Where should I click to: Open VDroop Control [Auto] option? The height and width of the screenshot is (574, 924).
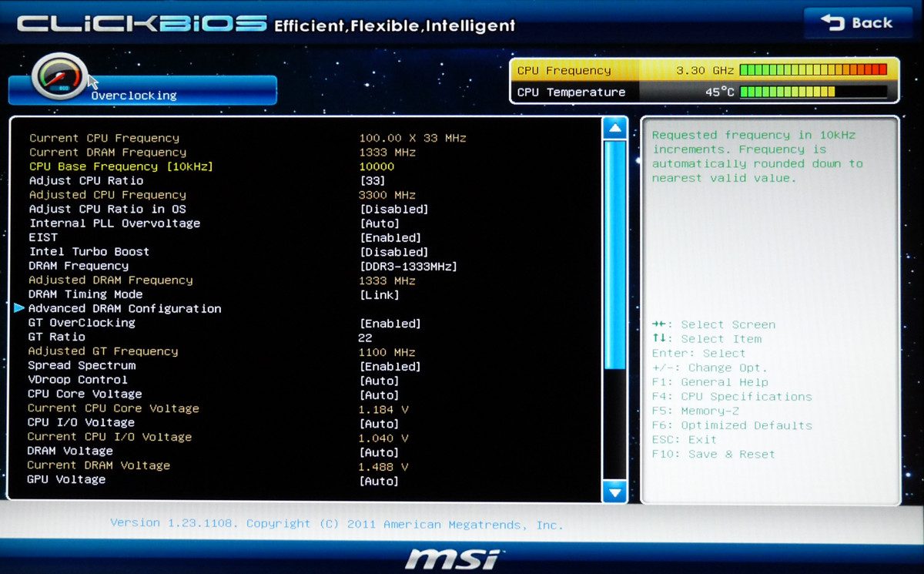pyautogui.click(x=379, y=381)
